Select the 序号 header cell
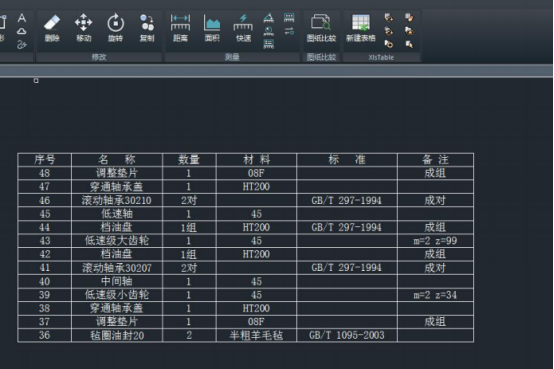The image size is (554, 369). [x=45, y=160]
